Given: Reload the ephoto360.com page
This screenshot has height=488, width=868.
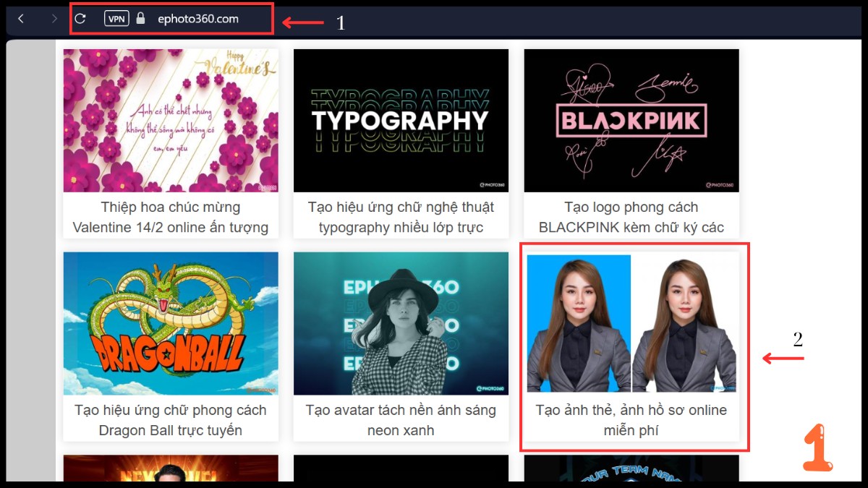Looking at the screenshot, I should (80, 20).
